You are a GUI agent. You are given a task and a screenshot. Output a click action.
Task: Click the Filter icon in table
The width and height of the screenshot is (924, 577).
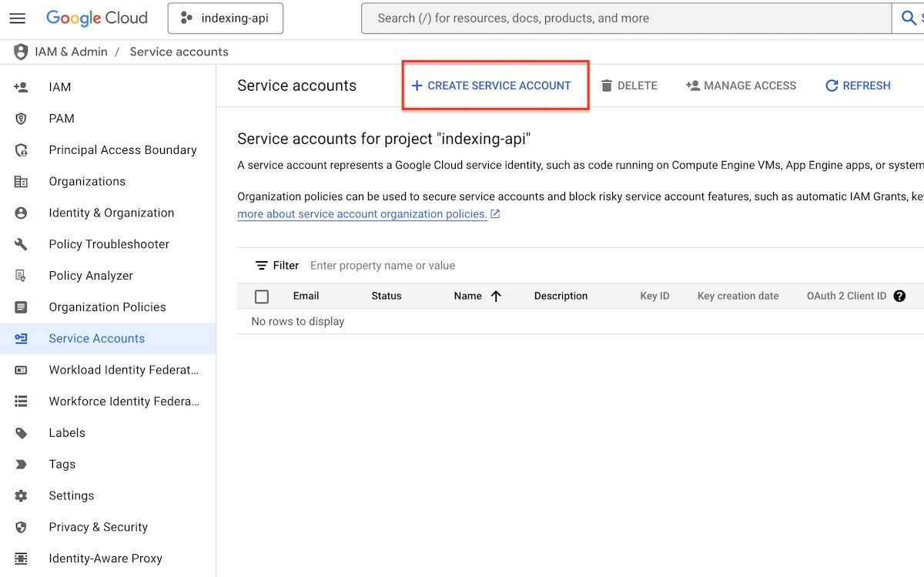tap(262, 265)
